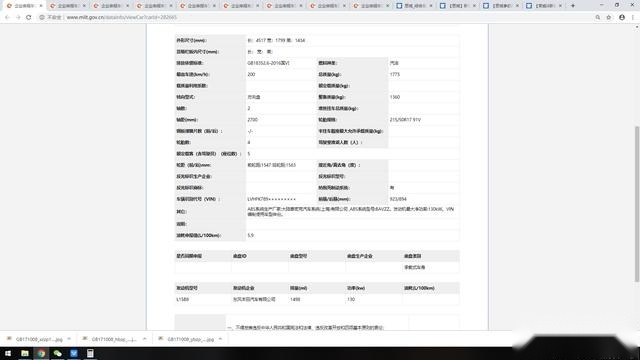This screenshot has width=640, height=360.
Task: Click the scrollbar up arrow
Action: (637, 27)
